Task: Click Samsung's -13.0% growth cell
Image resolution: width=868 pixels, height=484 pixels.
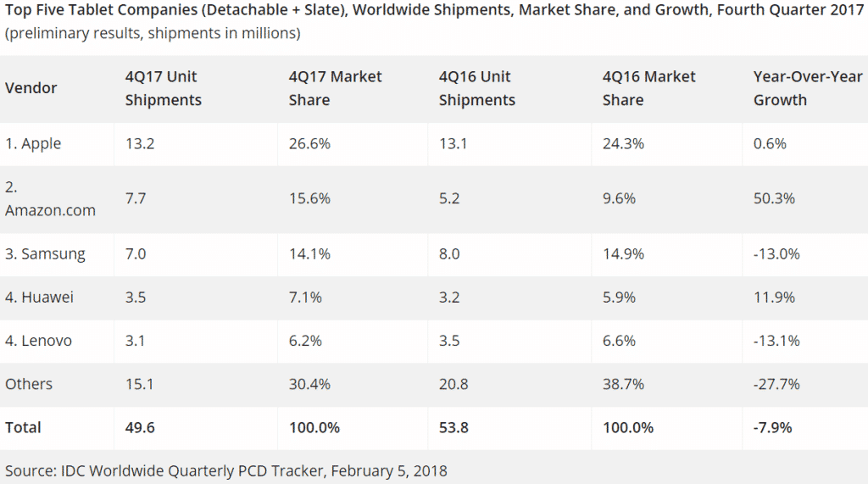Action: 776,254
